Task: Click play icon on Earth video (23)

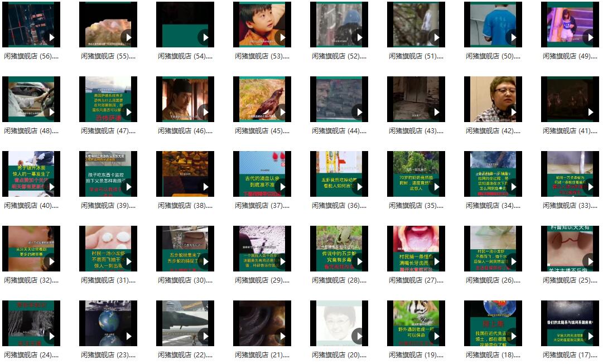Action: click(128, 336)
